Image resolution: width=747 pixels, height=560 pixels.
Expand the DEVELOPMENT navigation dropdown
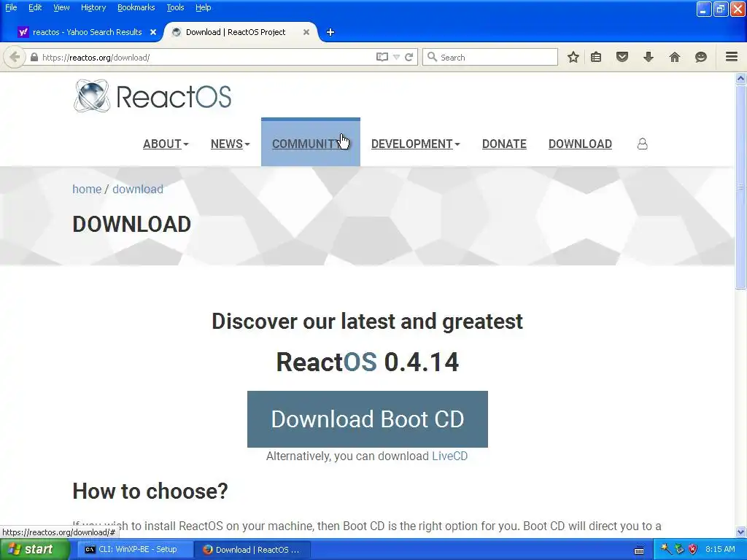(415, 144)
